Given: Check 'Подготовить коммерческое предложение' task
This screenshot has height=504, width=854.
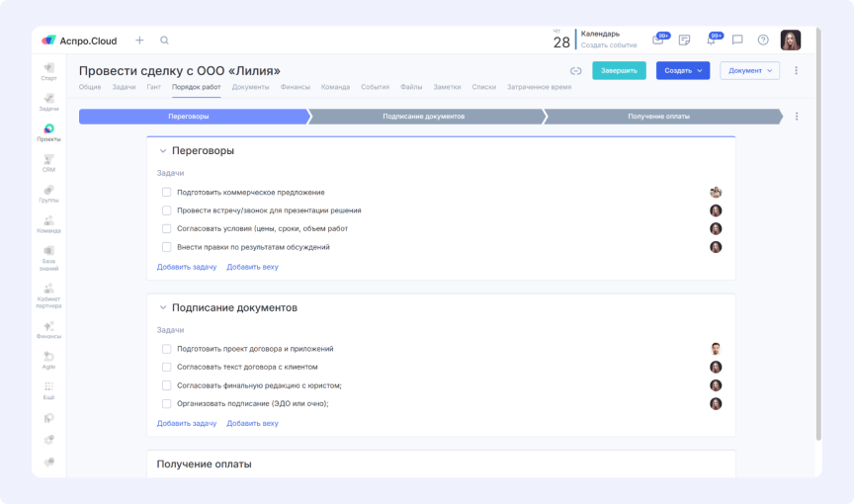Looking at the screenshot, I should coord(167,193).
